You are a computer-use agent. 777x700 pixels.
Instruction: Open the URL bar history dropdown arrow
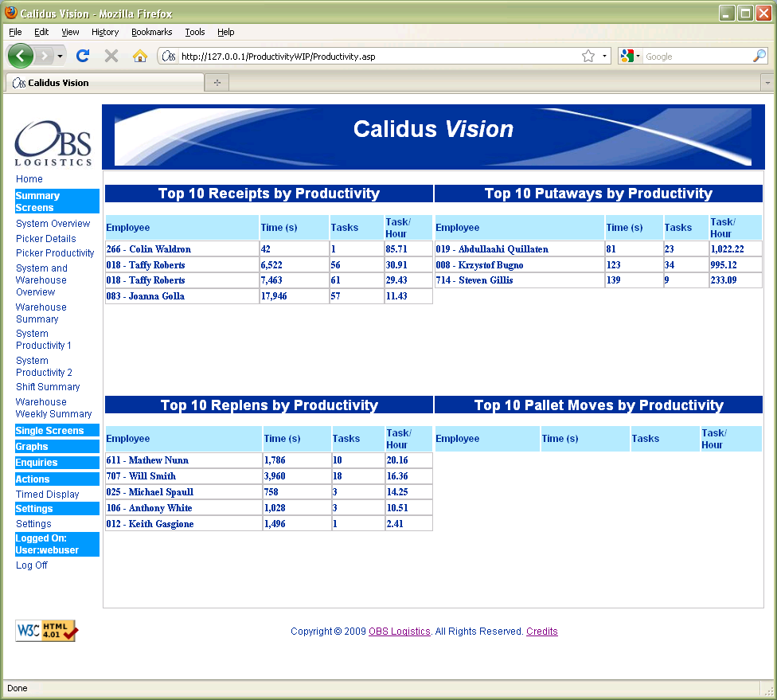coord(604,56)
